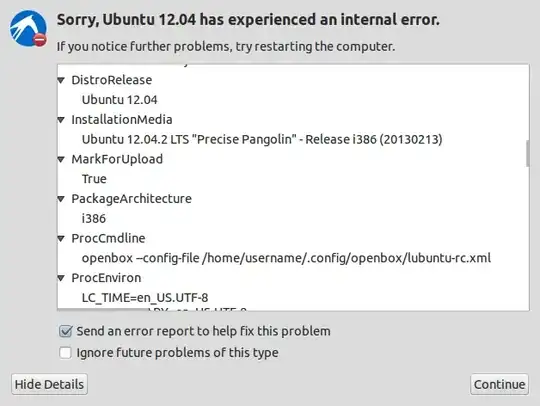Collapse the ProcCmdline disclosure triangle
Viewport: 540px width, 406px height.
[x=61, y=239]
